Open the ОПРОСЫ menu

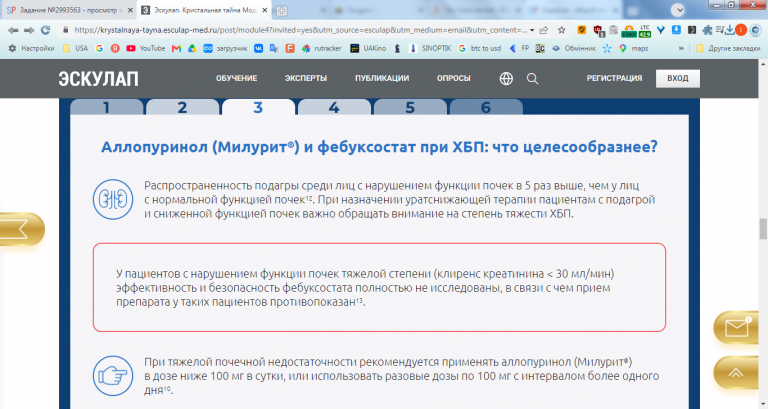tap(454, 78)
